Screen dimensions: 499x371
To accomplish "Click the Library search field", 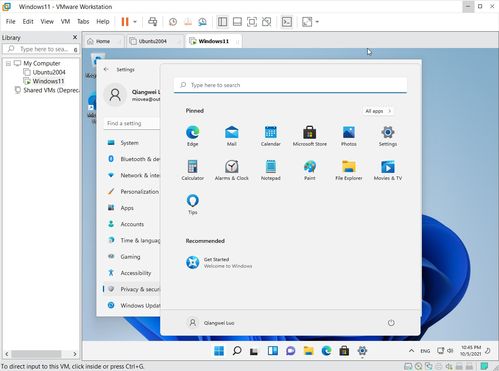I will [41, 49].
